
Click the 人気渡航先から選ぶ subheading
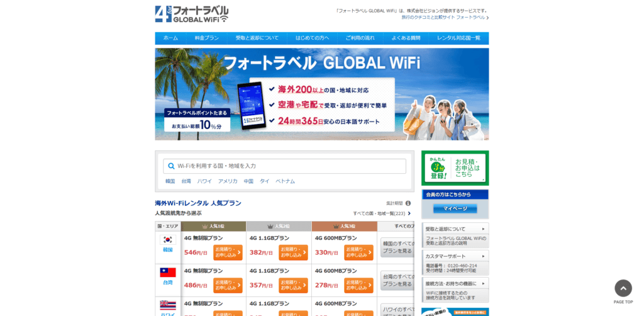coord(178,213)
